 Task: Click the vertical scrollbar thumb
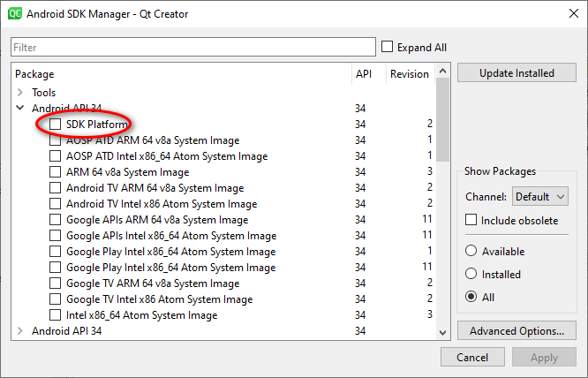point(442,119)
